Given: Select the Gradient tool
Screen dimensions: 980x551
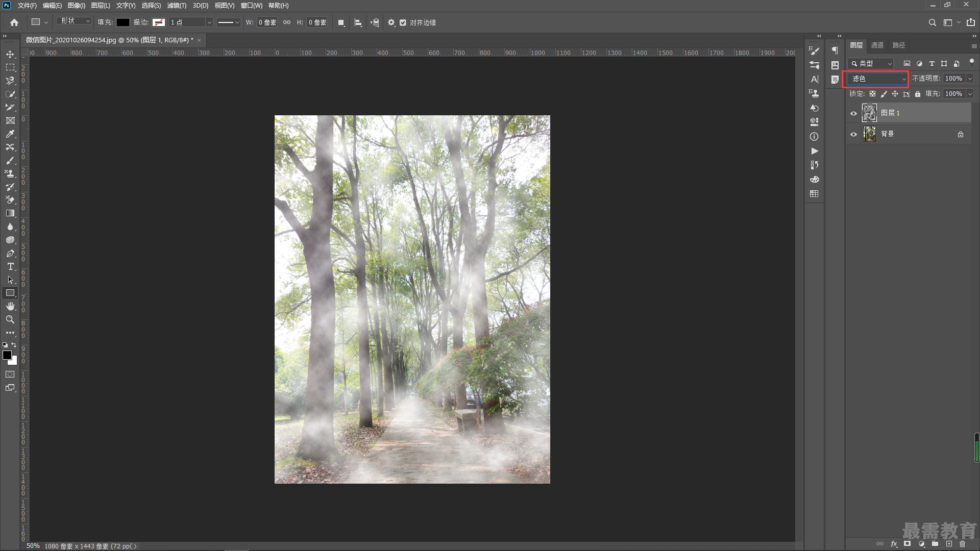Looking at the screenshot, I should (x=10, y=213).
